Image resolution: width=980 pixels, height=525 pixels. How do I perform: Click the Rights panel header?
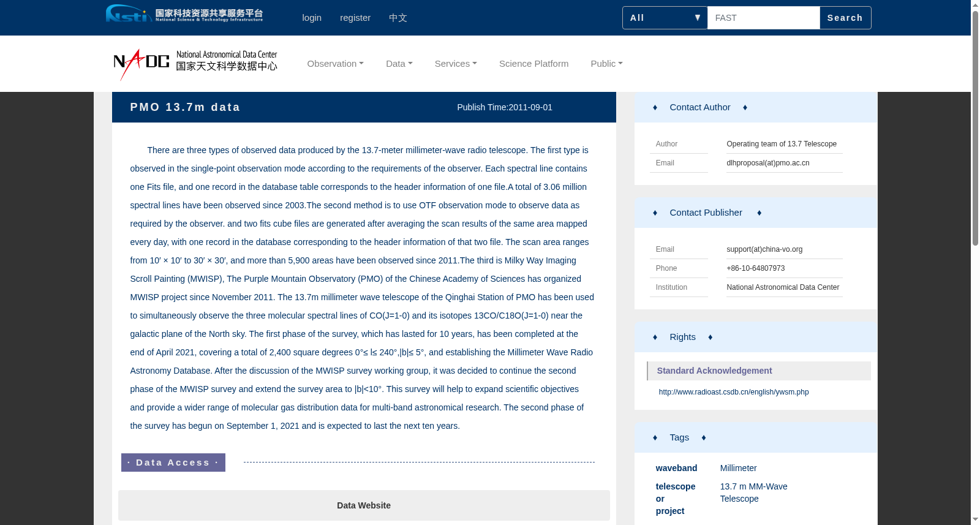pyautogui.click(x=756, y=337)
